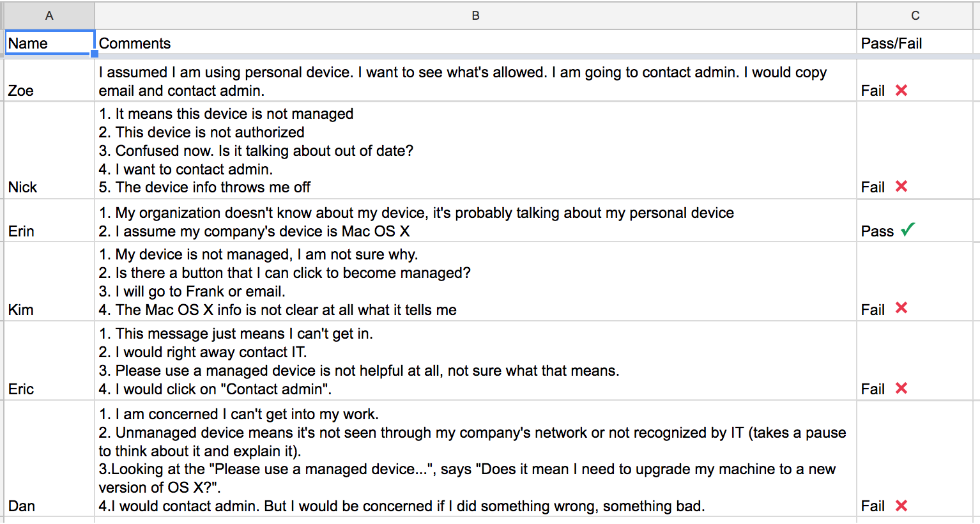Click the red X icon in Dan's row
Image resolution: width=980 pixels, height=524 pixels.
pyautogui.click(x=901, y=505)
